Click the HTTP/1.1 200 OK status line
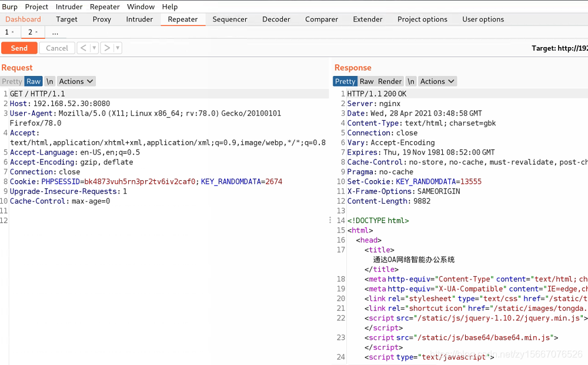 (376, 94)
